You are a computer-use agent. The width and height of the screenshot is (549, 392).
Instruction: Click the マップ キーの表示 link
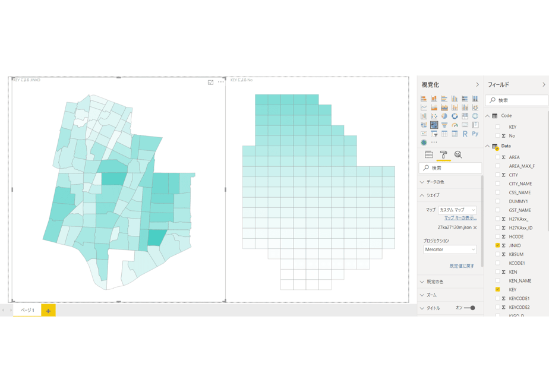460,218
